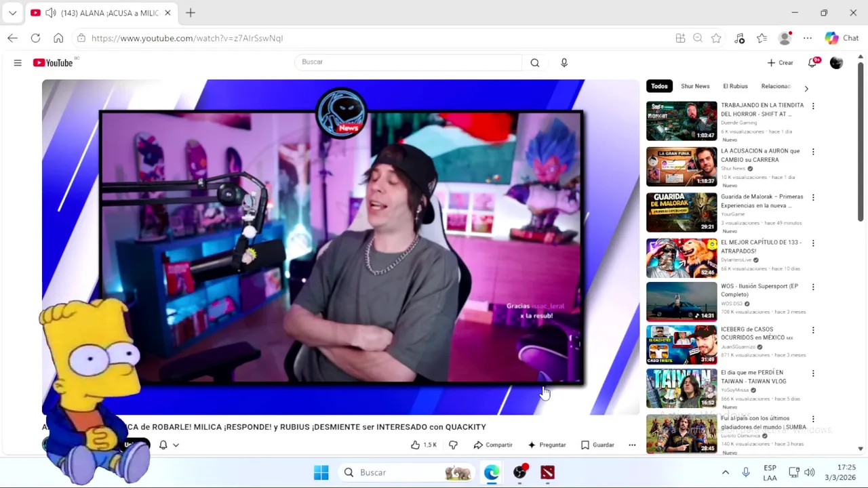Screen dimensions: 868x488
Task: Select the Relacionados filter chip
Action: pos(776,86)
